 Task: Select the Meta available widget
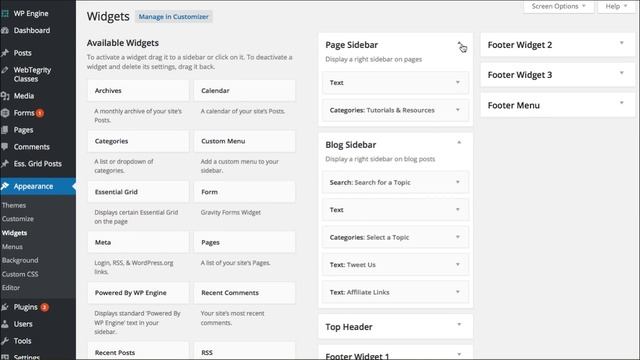[x=138, y=242]
